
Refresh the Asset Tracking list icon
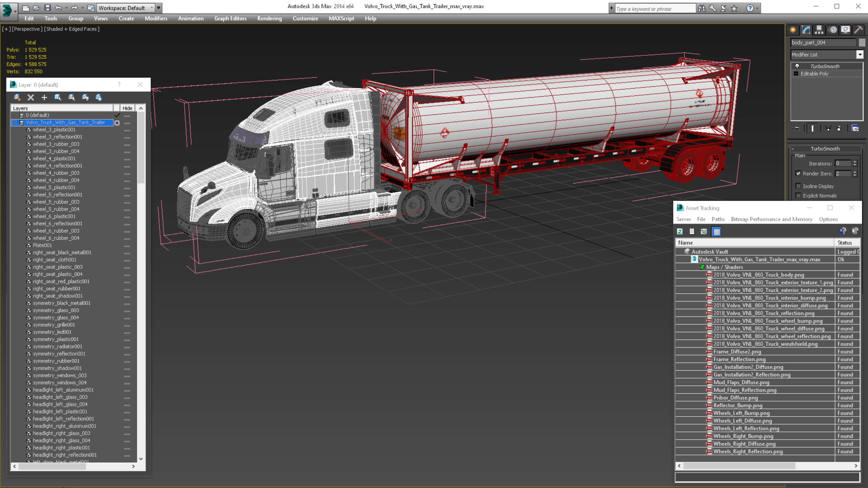click(680, 232)
